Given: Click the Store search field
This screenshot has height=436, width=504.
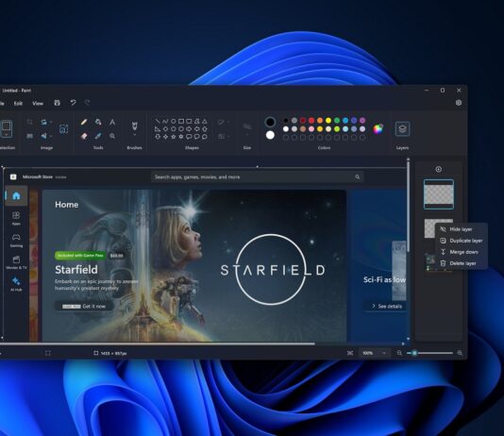Looking at the screenshot, I should (x=257, y=177).
